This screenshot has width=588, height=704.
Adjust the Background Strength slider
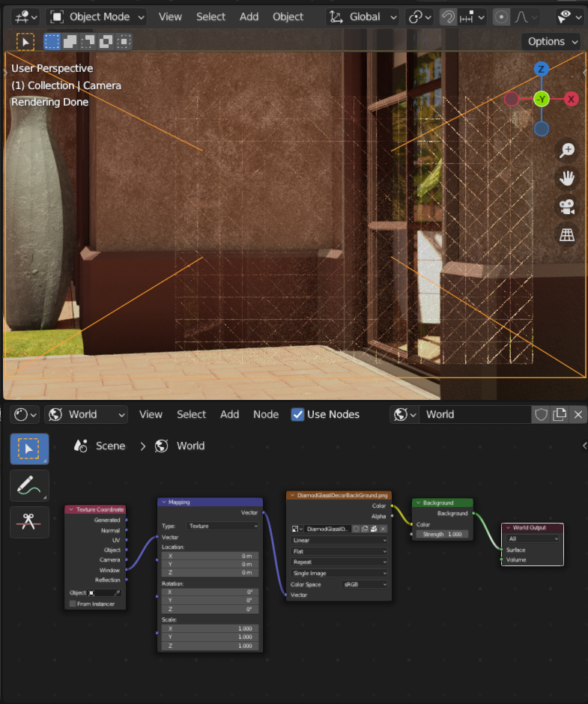click(x=442, y=534)
